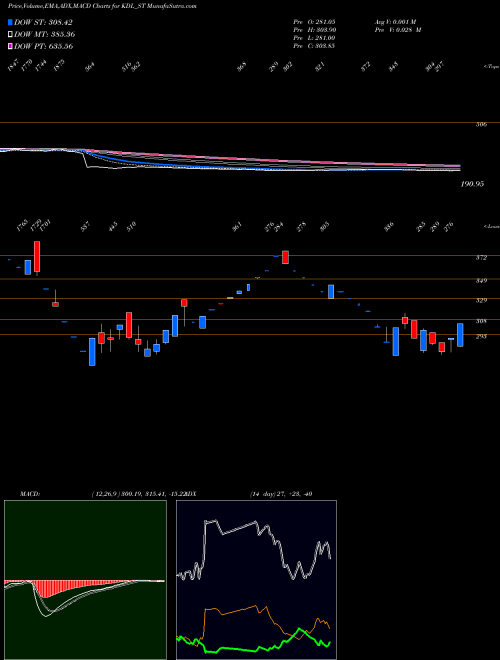The width and height of the screenshot is (500, 660).
Task: Click the 'MACD:' indicator label
Action: (30, 494)
